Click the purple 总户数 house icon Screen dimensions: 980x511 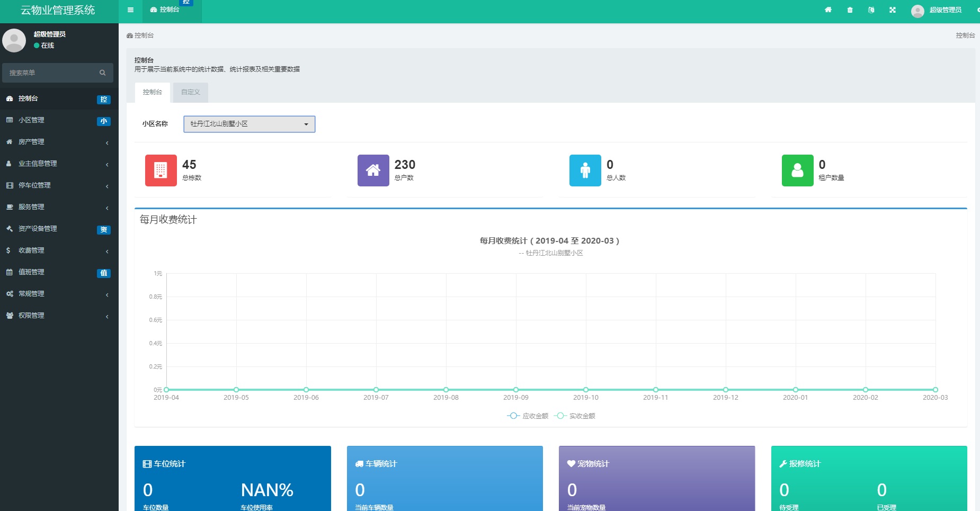tap(373, 171)
